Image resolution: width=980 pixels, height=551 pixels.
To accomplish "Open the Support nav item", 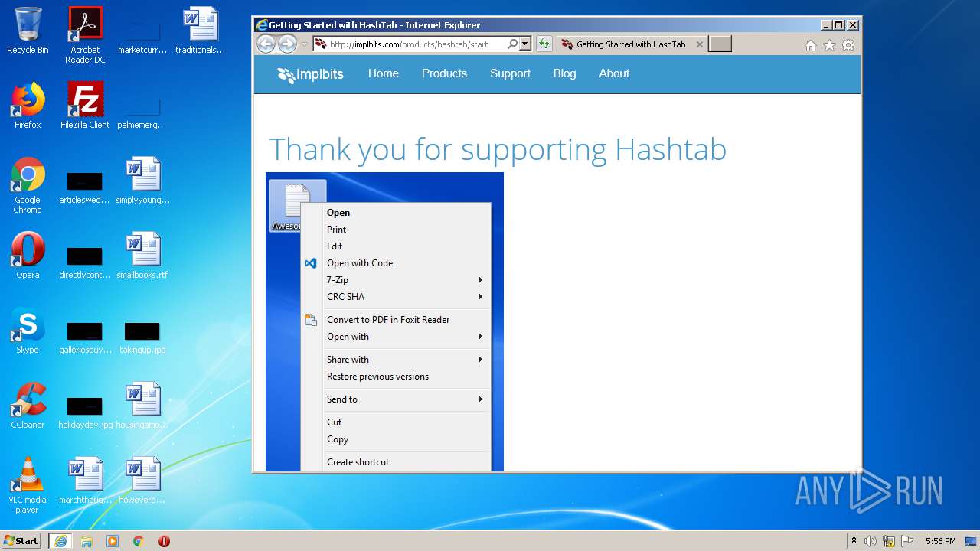I will [x=510, y=73].
